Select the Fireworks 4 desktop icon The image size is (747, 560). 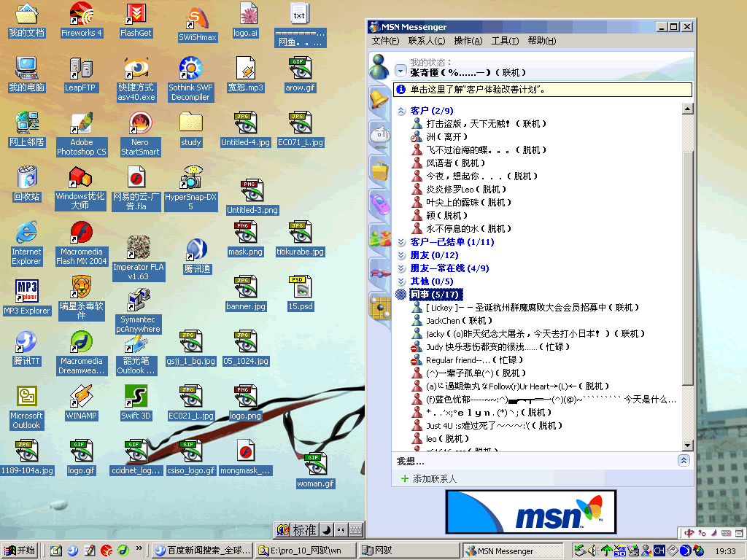(x=82, y=20)
